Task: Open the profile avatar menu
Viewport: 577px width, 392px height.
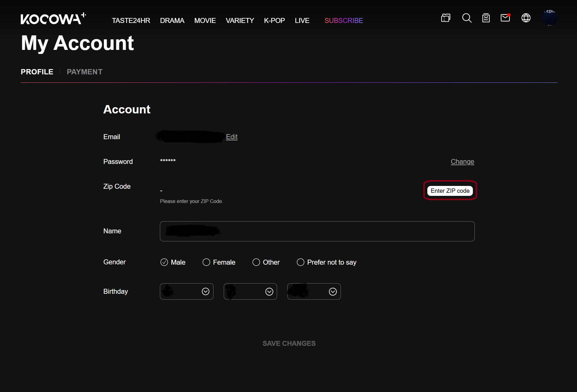Action: click(x=549, y=18)
